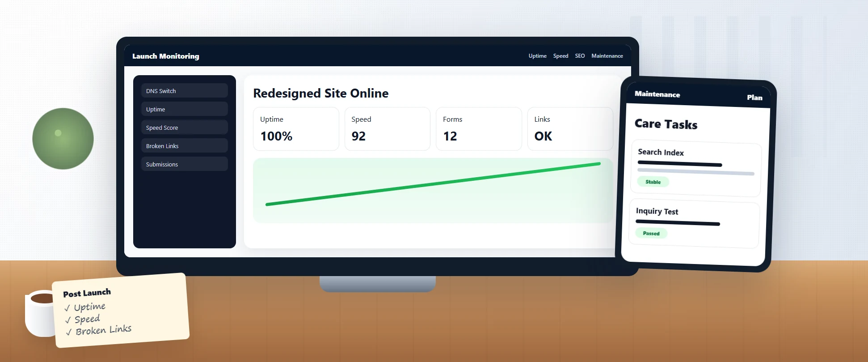Click the Uptime 100% stat card
Screen dimensions: 868x362
(296, 129)
